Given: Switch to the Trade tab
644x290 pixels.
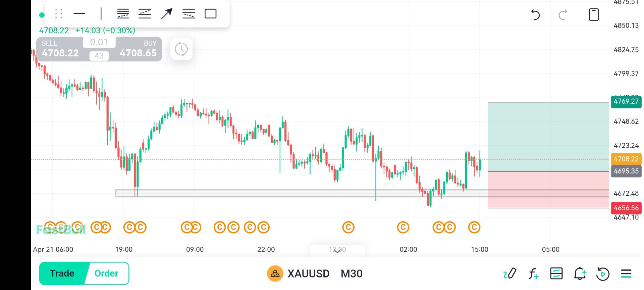Looking at the screenshot, I should (62, 273).
